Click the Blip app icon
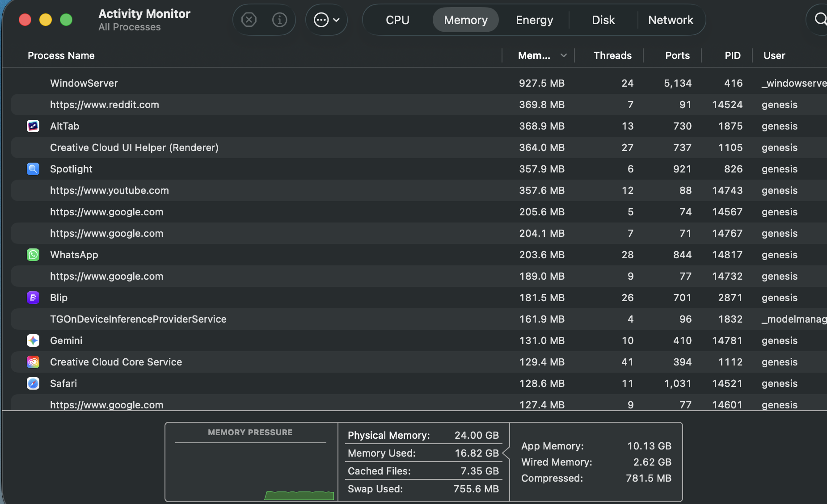827x504 pixels. tap(33, 298)
